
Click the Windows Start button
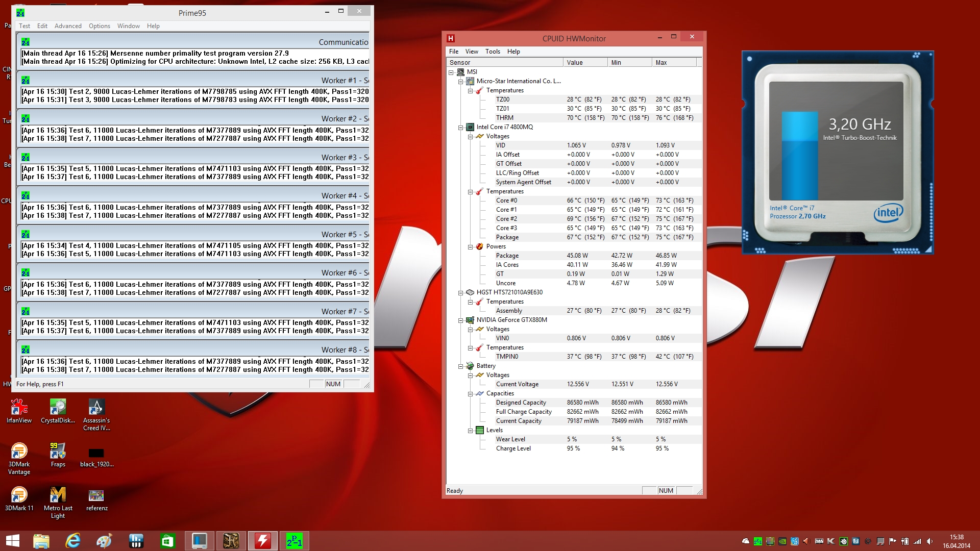pos(12,541)
